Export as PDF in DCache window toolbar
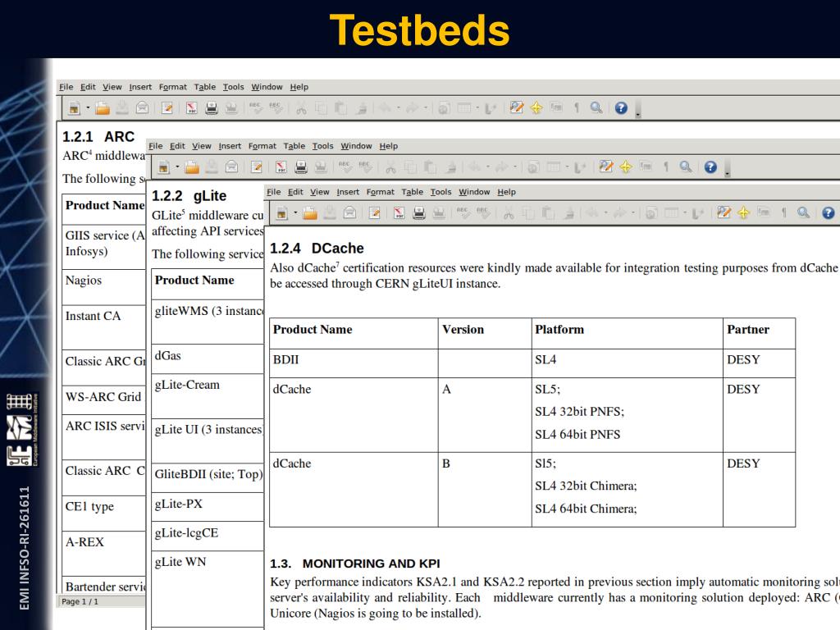This screenshot has width=840, height=630. (399, 213)
